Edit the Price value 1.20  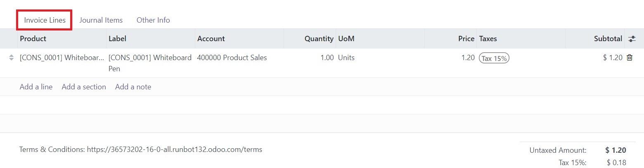click(451, 58)
